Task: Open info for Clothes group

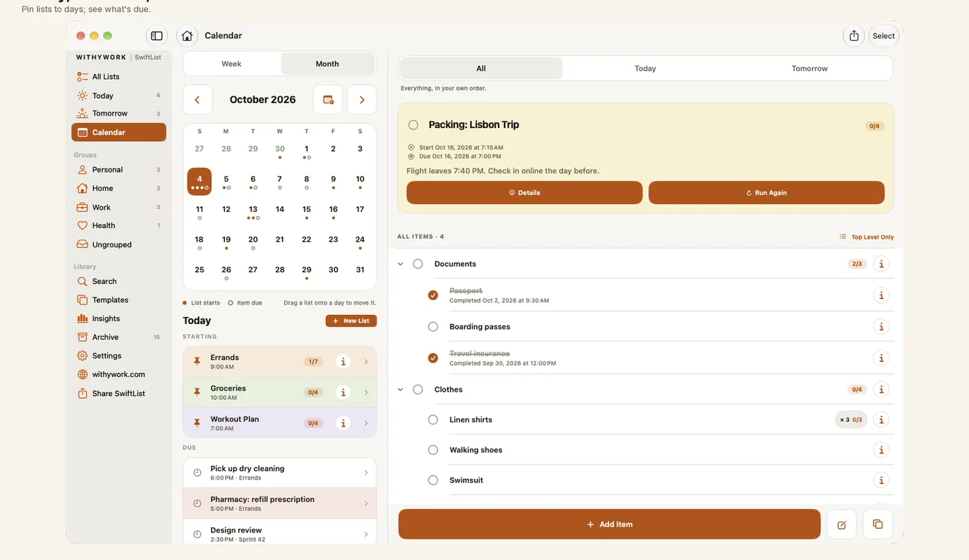Action: [x=881, y=390]
